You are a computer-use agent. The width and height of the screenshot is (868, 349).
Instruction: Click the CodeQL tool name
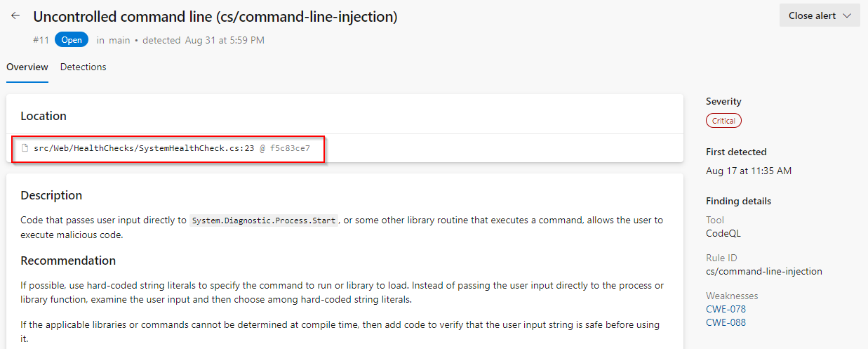pos(723,233)
